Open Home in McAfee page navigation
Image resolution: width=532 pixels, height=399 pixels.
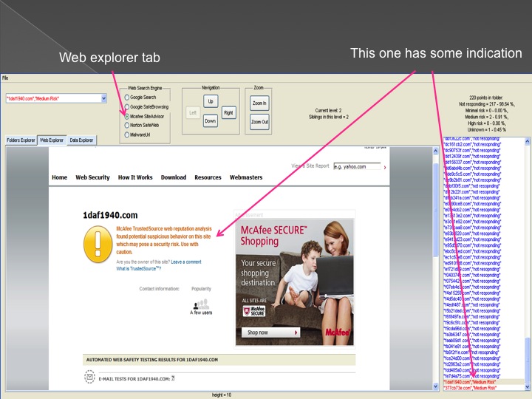click(59, 177)
